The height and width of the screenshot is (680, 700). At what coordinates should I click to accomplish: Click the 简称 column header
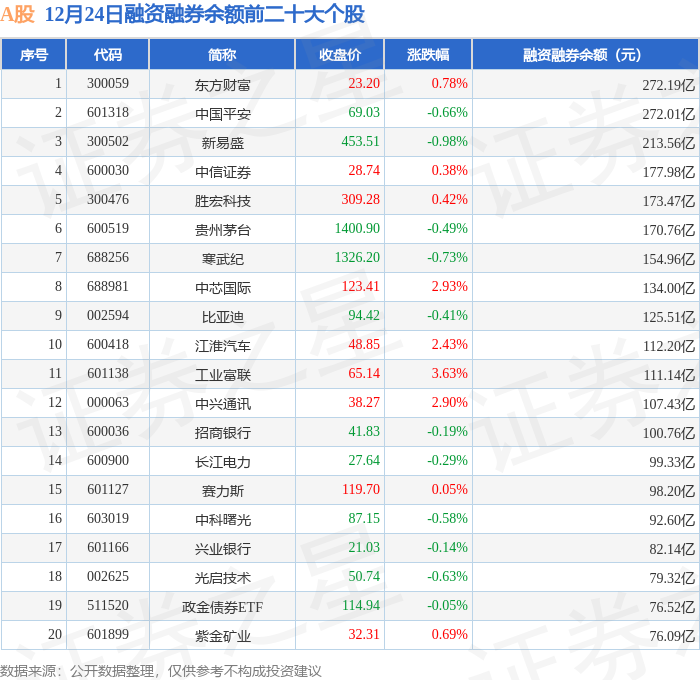222,55
